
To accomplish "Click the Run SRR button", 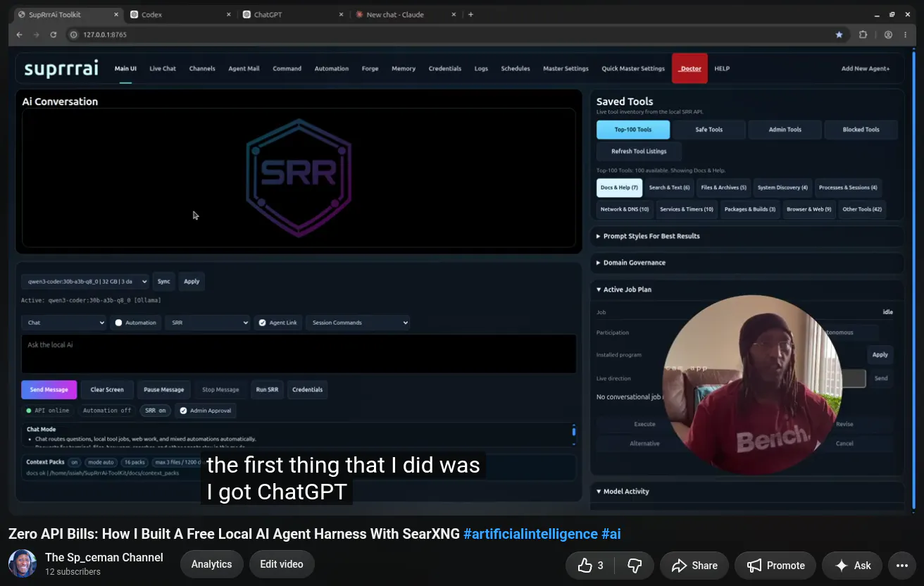I will [267, 389].
